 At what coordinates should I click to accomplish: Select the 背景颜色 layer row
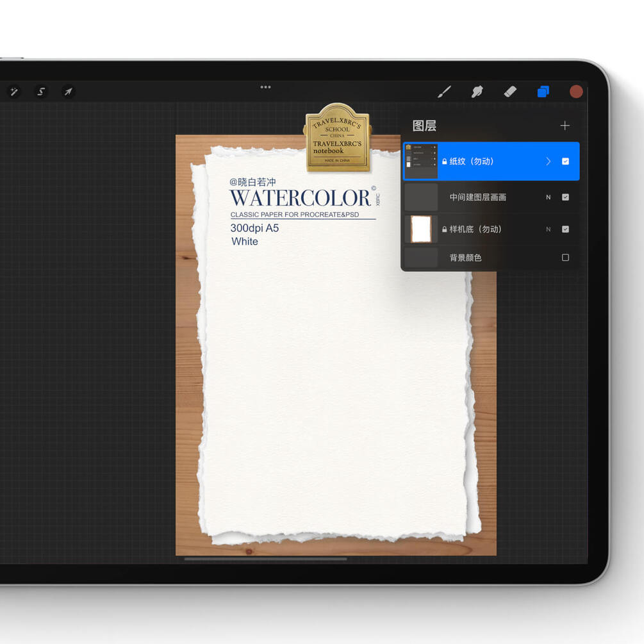click(491, 258)
